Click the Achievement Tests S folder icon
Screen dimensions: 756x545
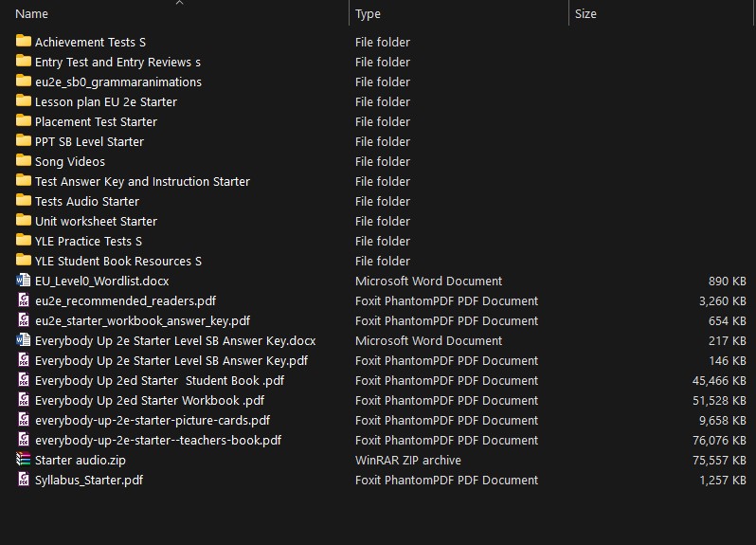tap(24, 42)
